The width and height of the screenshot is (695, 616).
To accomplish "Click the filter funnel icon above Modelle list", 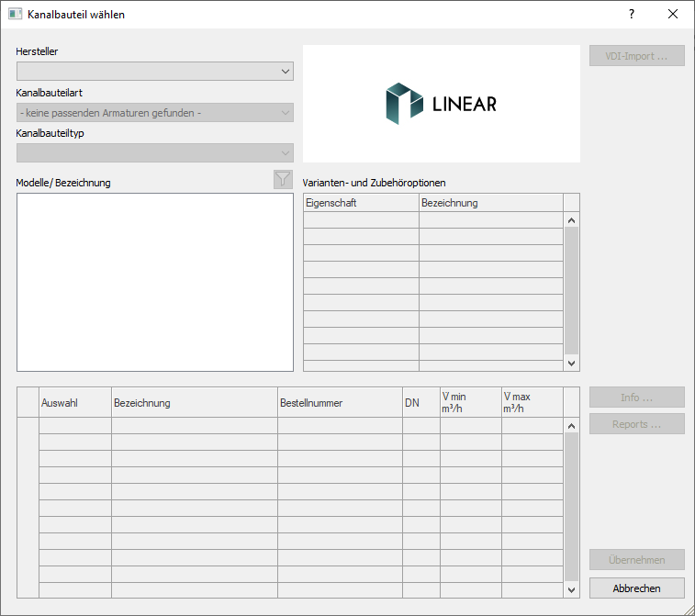I will [x=283, y=180].
